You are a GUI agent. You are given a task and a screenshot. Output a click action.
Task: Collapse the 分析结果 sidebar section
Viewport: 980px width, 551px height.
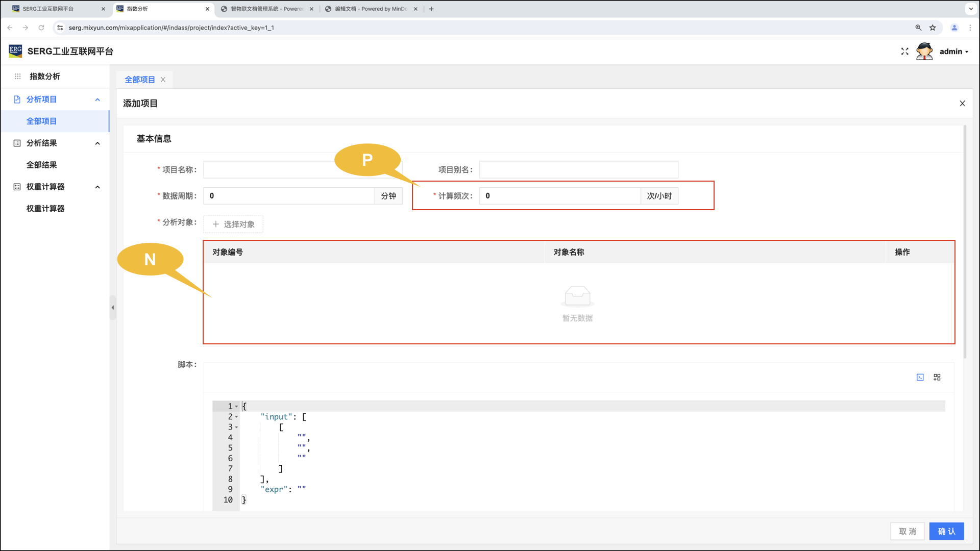[x=97, y=143]
